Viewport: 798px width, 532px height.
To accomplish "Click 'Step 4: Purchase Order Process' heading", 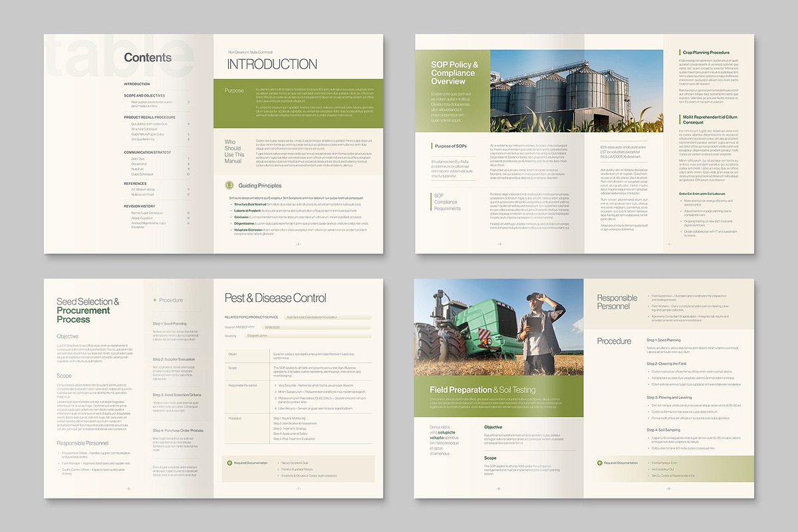I will pyautogui.click(x=178, y=430).
